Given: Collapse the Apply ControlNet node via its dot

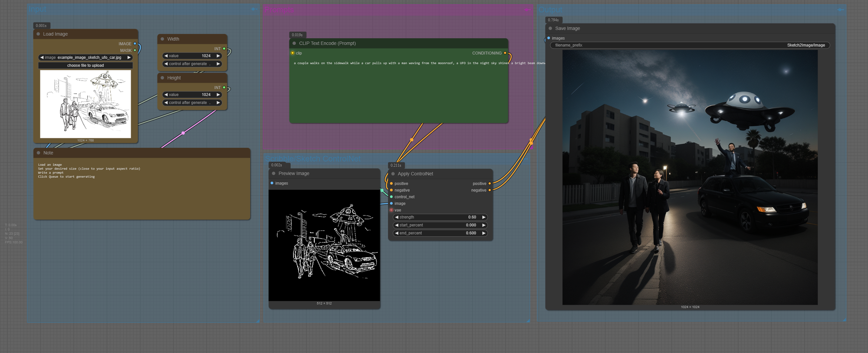Looking at the screenshot, I should (x=393, y=174).
